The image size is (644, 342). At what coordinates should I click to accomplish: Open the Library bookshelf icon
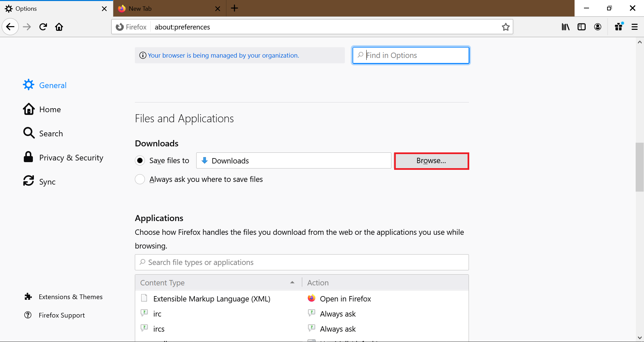tap(566, 27)
